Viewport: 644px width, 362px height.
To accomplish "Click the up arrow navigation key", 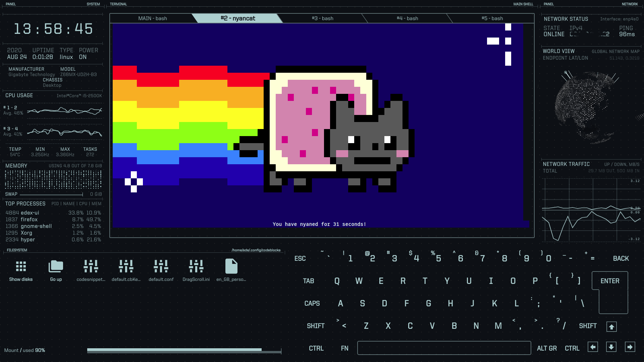I will pyautogui.click(x=611, y=326).
